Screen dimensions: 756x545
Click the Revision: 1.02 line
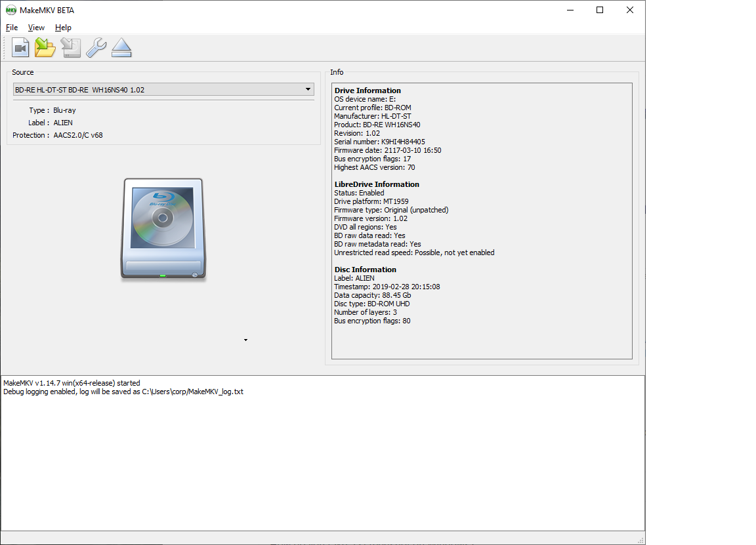[357, 134]
